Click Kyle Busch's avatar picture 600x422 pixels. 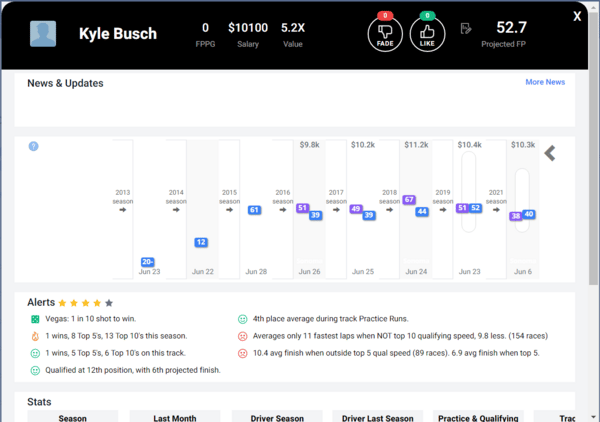(43, 34)
